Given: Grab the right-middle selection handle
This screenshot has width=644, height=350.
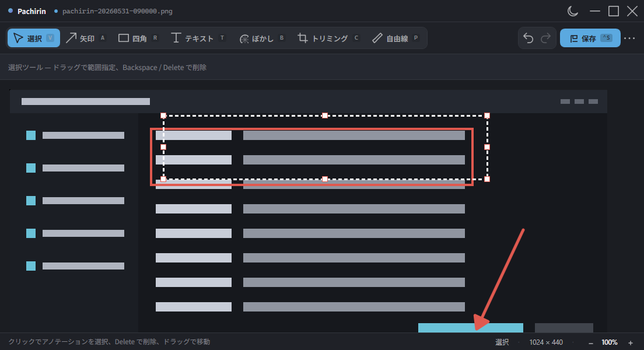Looking at the screenshot, I should tap(487, 146).
